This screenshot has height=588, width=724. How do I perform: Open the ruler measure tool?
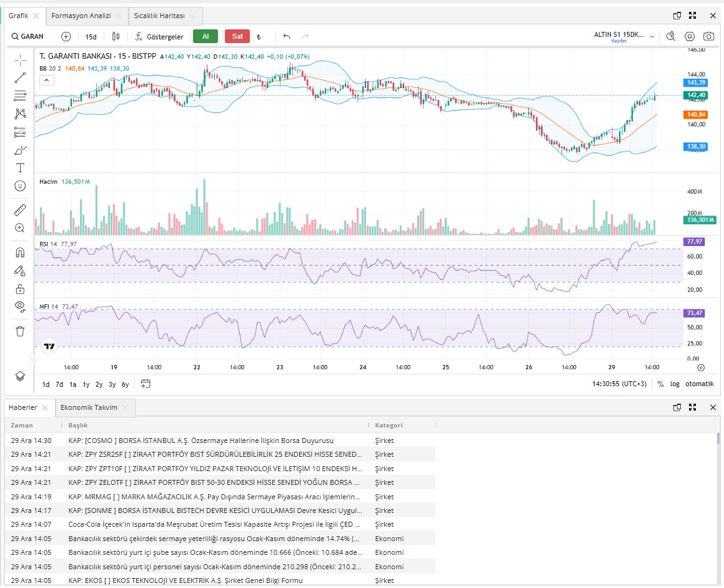[x=20, y=210]
